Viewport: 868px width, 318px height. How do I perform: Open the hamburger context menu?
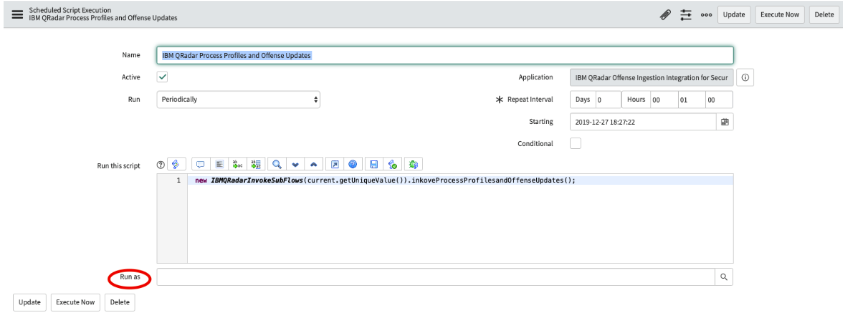click(x=16, y=14)
